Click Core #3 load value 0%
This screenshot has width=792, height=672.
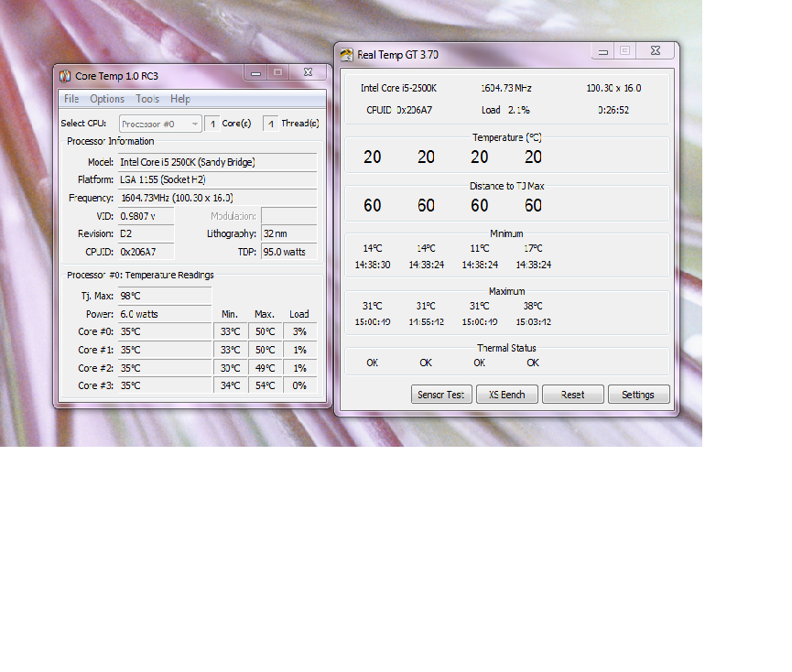coord(300,385)
